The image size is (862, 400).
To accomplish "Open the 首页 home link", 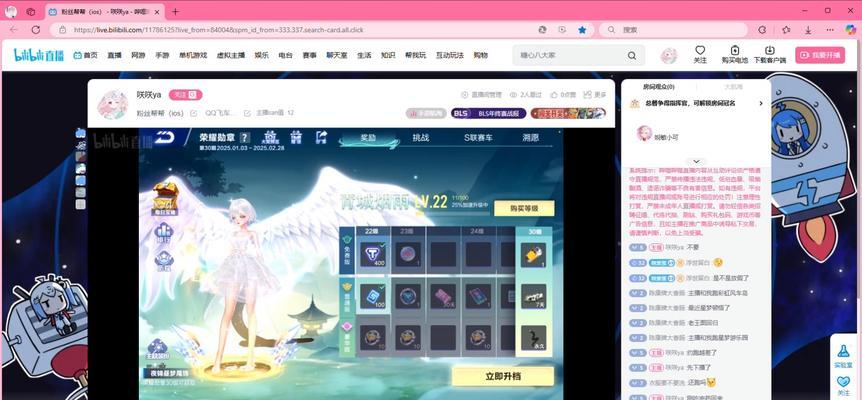I will click(x=86, y=55).
